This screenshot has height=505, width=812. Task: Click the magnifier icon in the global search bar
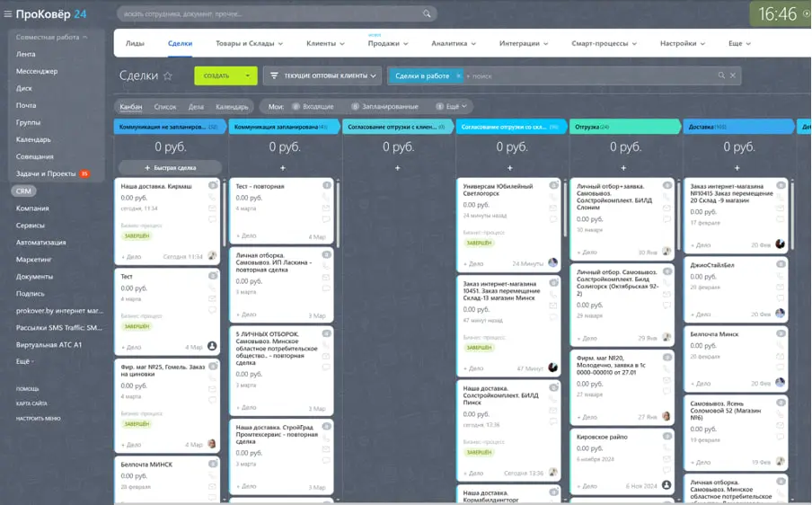pos(428,13)
